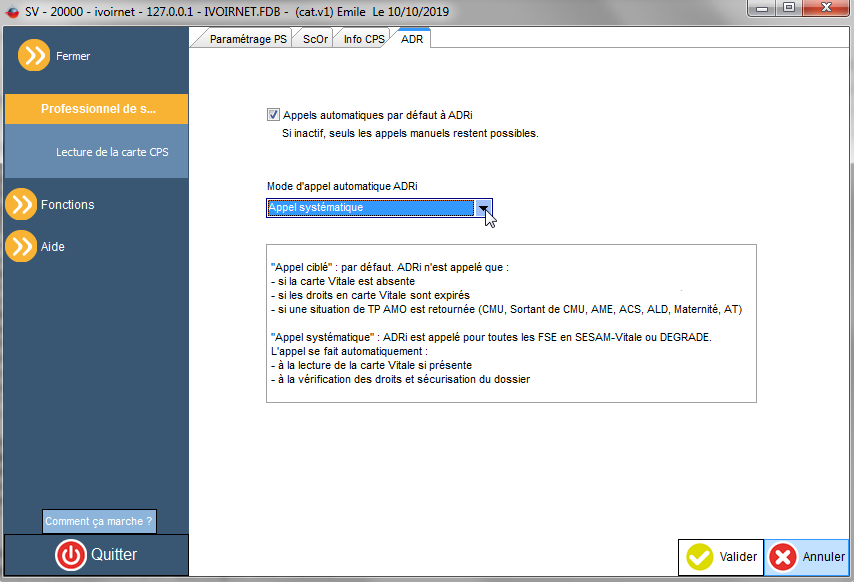Click the Comment ça marche ? button
Screen dimensions: 854x582
tap(99, 522)
